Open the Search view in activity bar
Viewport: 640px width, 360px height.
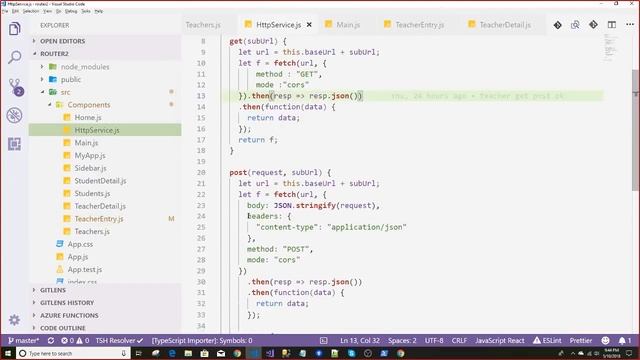click(15, 57)
